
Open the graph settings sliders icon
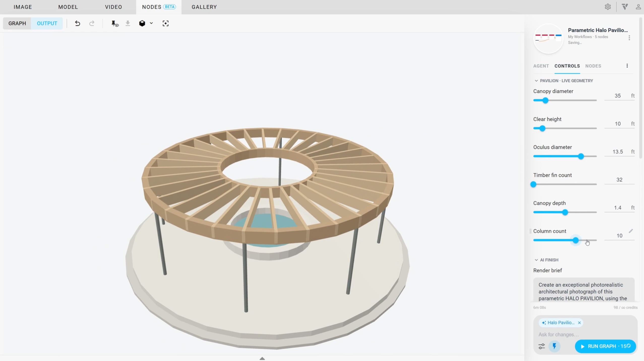(542, 346)
